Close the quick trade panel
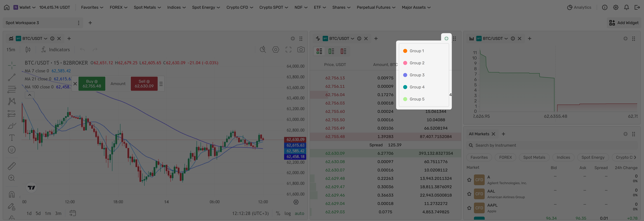Viewport: 644px width, 221px height. [x=75, y=84]
